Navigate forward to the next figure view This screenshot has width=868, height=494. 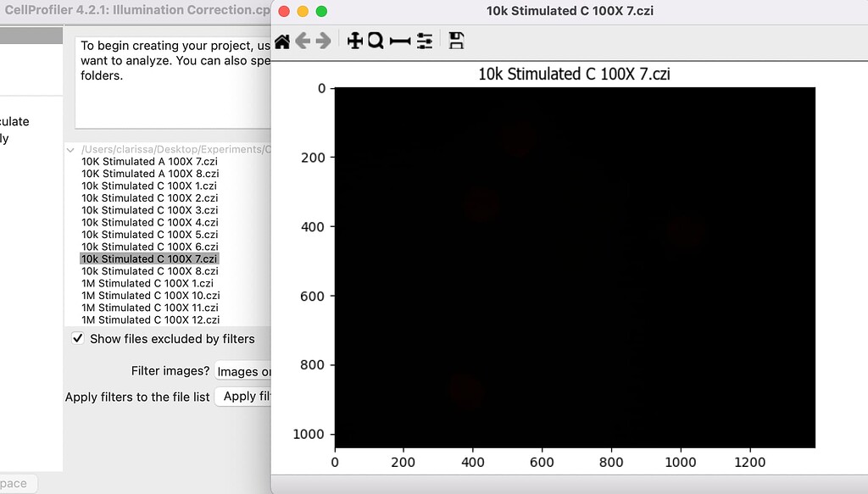point(324,40)
